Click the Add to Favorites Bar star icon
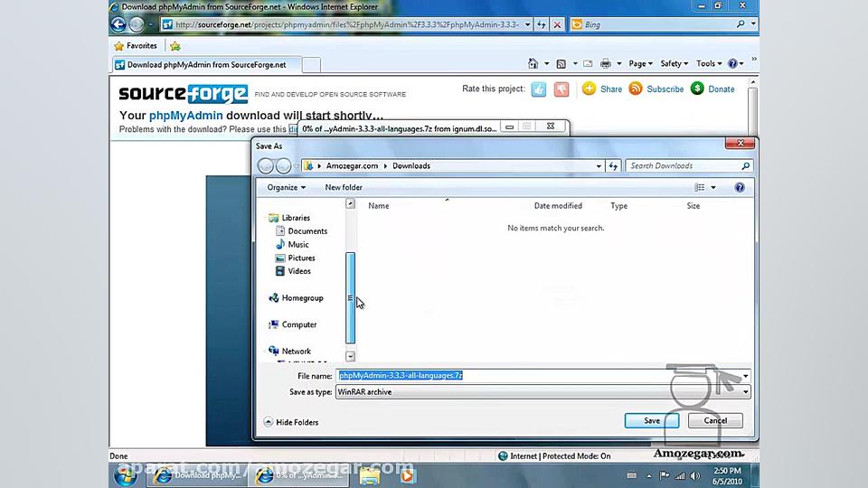The image size is (868, 488). [x=175, y=46]
